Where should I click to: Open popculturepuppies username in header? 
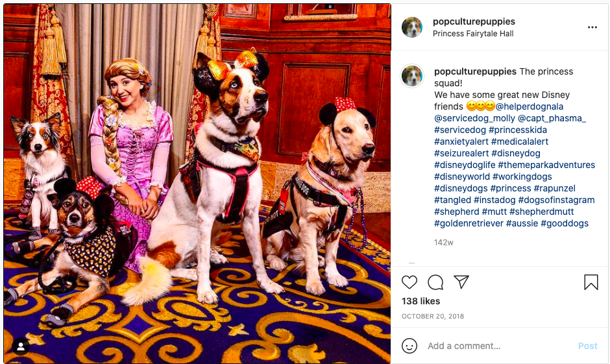click(x=474, y=21)
